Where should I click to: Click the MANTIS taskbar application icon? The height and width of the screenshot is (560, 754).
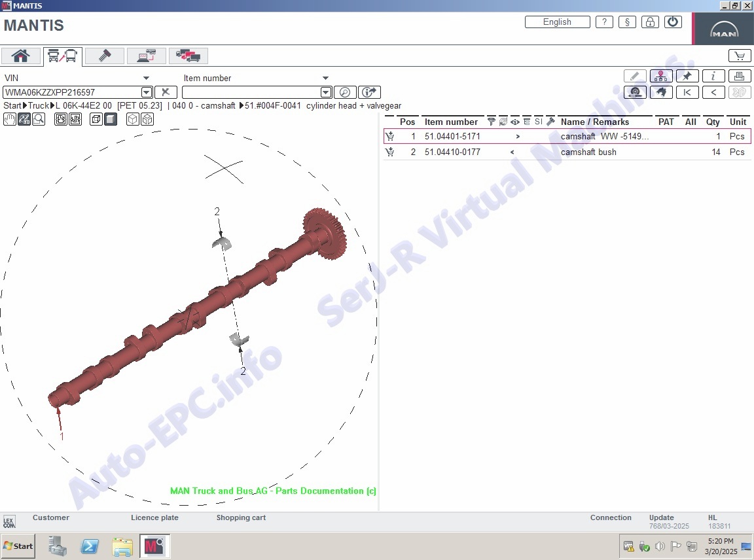coord(154,546)
